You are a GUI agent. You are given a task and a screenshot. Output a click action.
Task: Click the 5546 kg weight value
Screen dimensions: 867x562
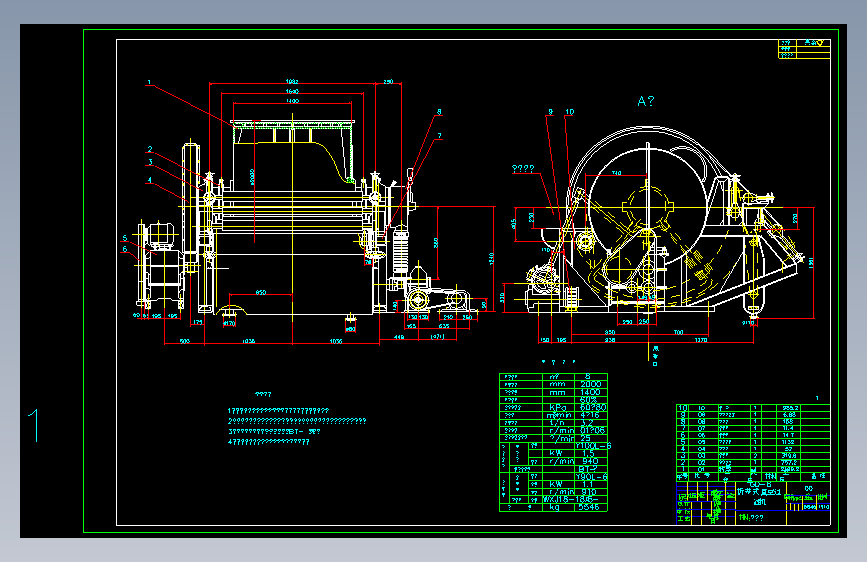click(589, 507)
